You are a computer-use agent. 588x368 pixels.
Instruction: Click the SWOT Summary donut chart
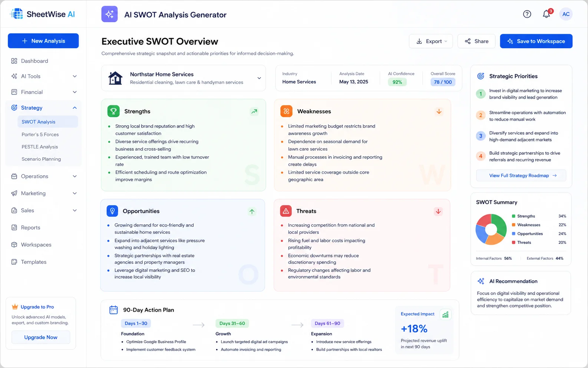point(491,229)
